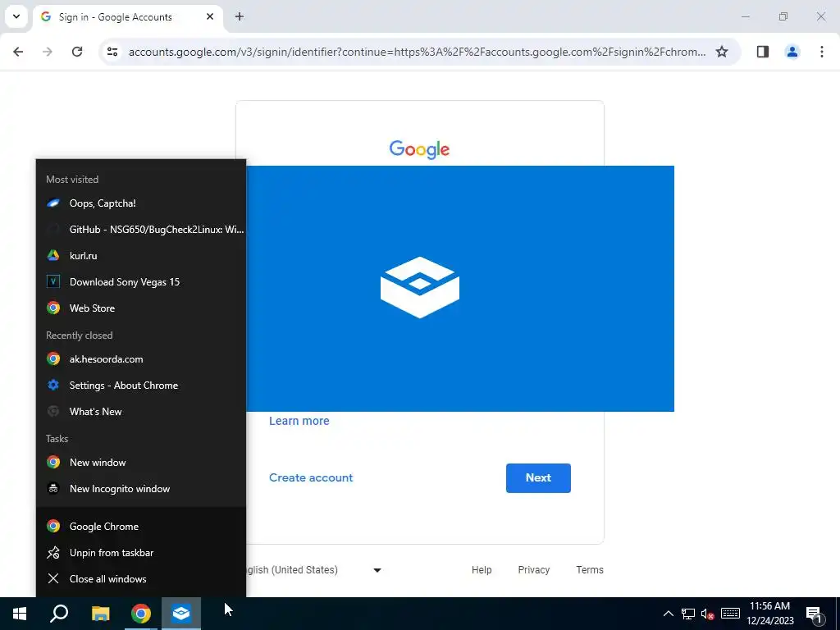The height and width of the screenshot is (630, 840).
Task: Click the Windows Sandbox splash logo
Action: [x=420, y=287]
